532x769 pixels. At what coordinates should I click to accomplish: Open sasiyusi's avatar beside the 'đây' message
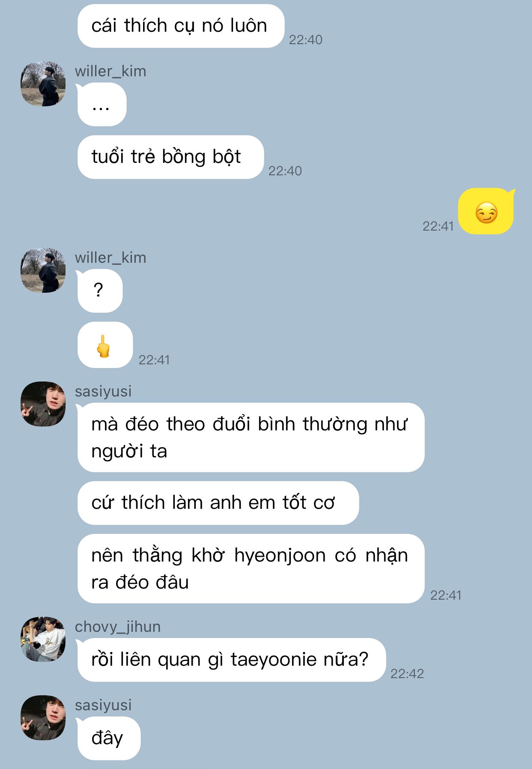(x=43, y=718)
